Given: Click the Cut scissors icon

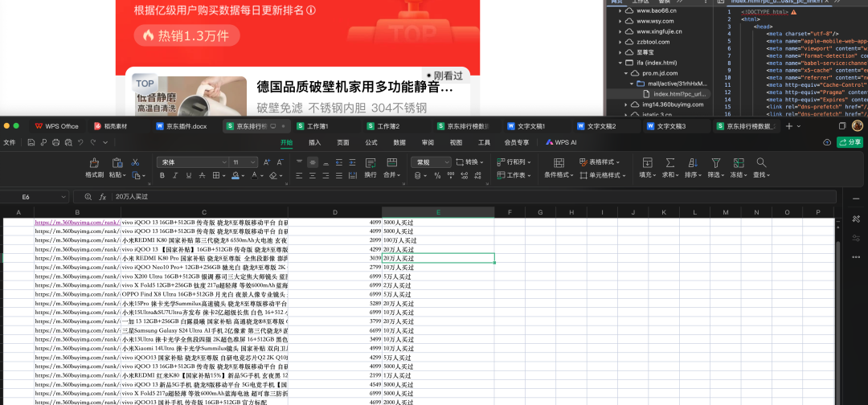Looking at the screenshot, I should click(135, 162).
